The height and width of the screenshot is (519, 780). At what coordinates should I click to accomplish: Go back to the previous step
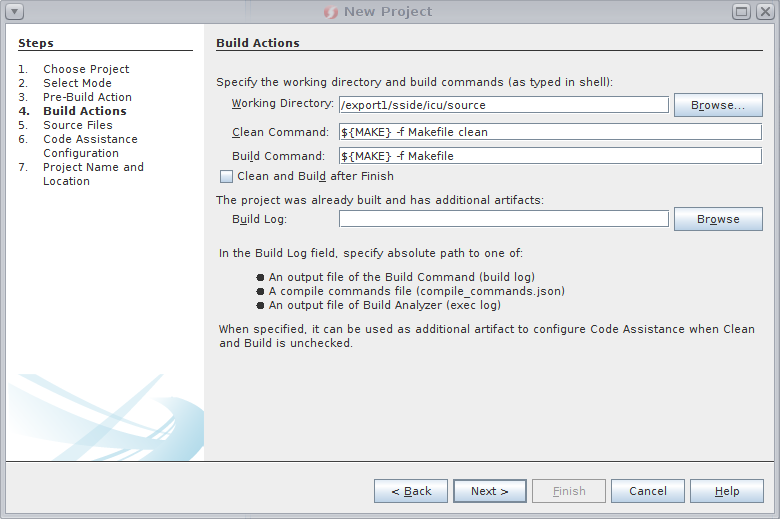tap(411, 491)
